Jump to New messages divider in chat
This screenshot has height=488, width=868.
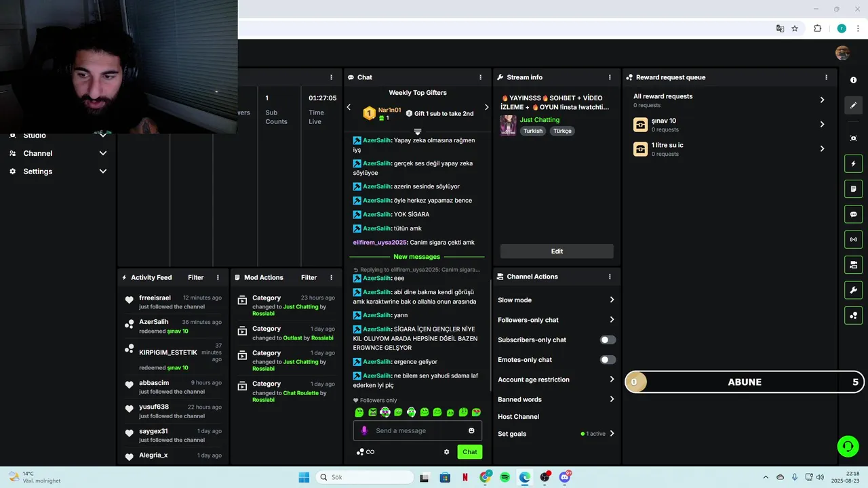[417, 257]
